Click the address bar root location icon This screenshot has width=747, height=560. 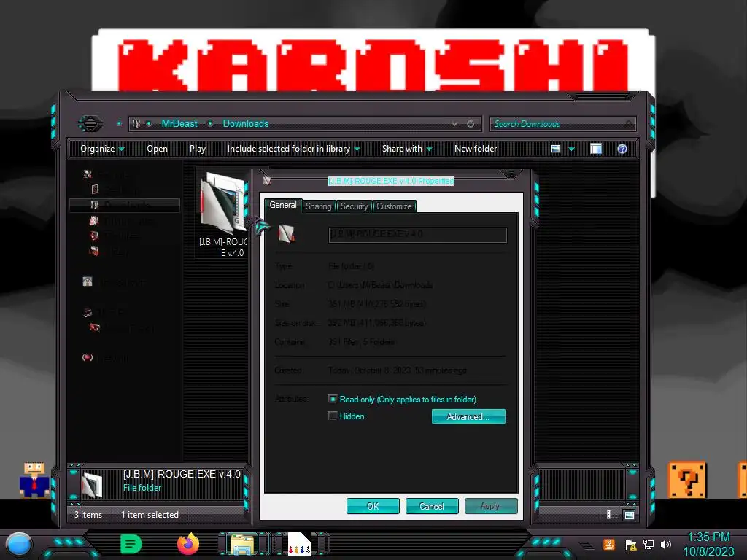tap(136, 124)
